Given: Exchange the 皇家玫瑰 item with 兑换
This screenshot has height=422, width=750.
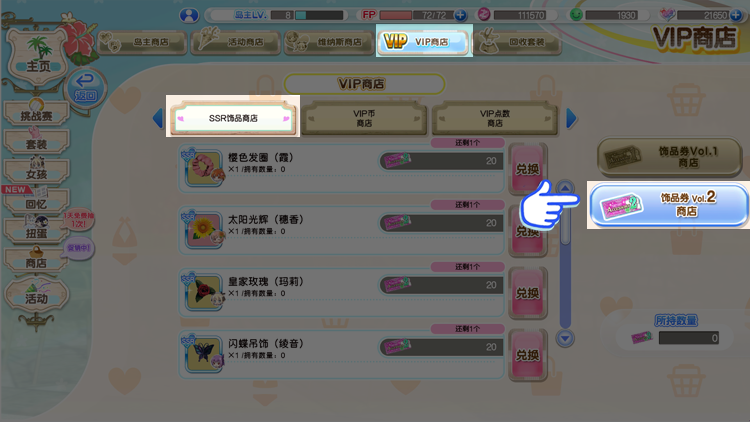Looking at the screenshot, I should click(527, 293).
